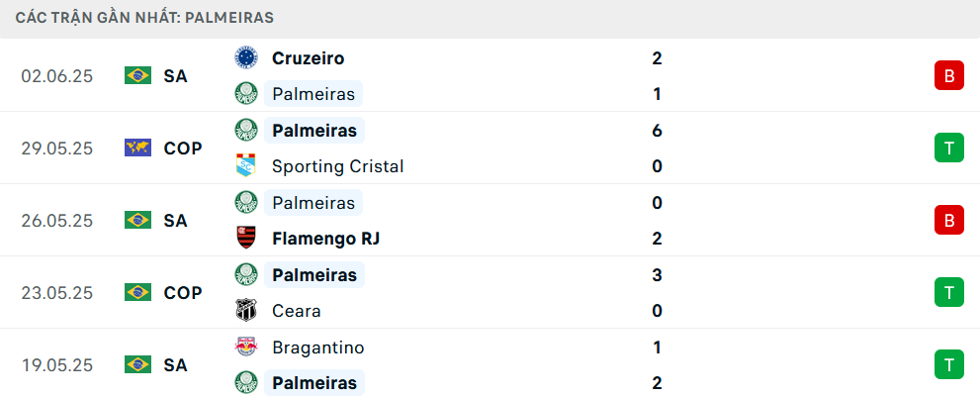Click the green T badge for Ceara match

click(948, 292)
